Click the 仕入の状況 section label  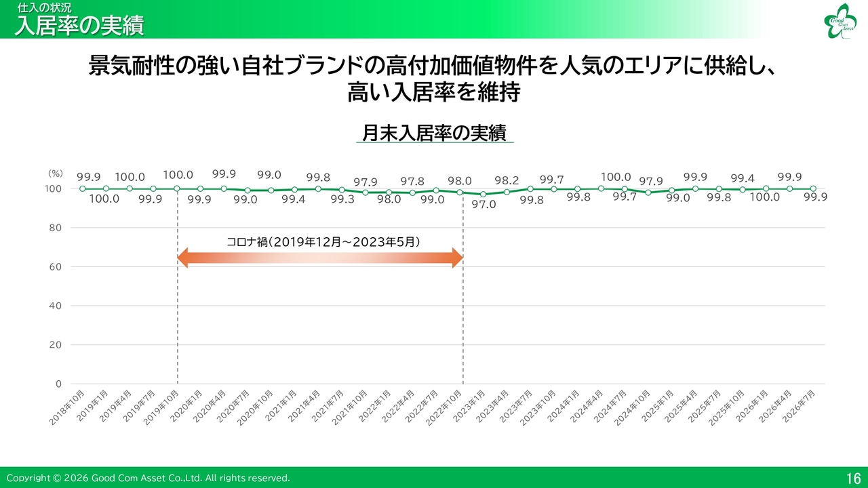tap(44, 8)
